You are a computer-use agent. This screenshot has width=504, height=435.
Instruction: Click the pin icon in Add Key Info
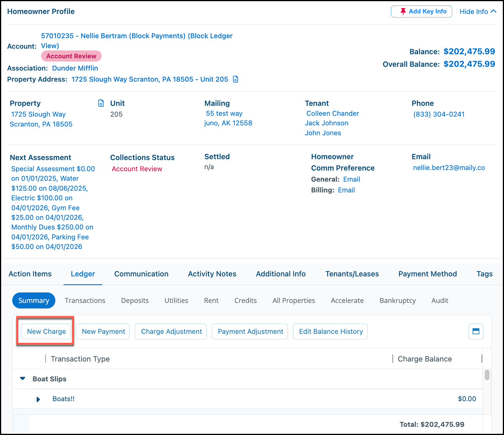[403, 11]
